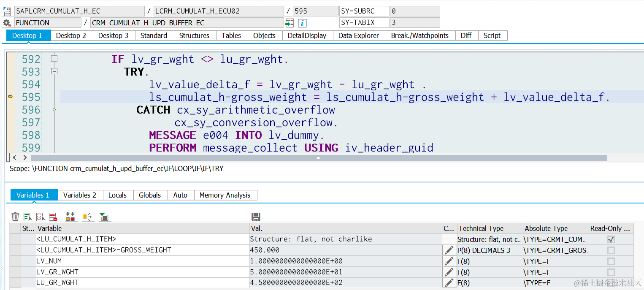
Task: Click the pencil icon for <LU_CUMULAT_H_ITEM>-GROSS_WEIGHT
Action: click(449, 250)
